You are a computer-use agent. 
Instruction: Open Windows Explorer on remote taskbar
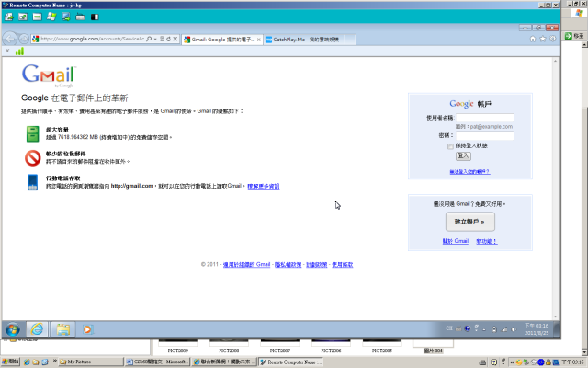coord(63,329)
